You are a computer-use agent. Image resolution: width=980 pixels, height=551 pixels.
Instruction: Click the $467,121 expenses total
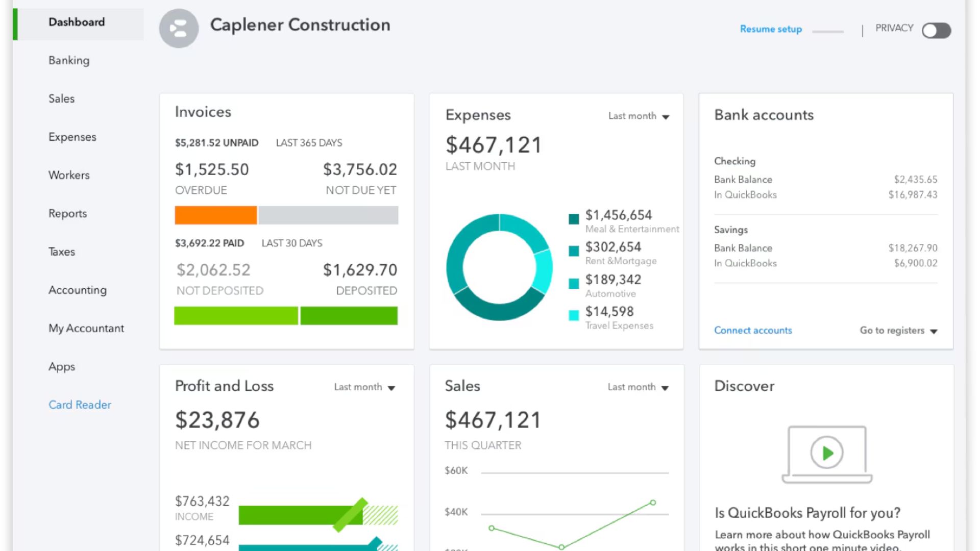(494, 145)
